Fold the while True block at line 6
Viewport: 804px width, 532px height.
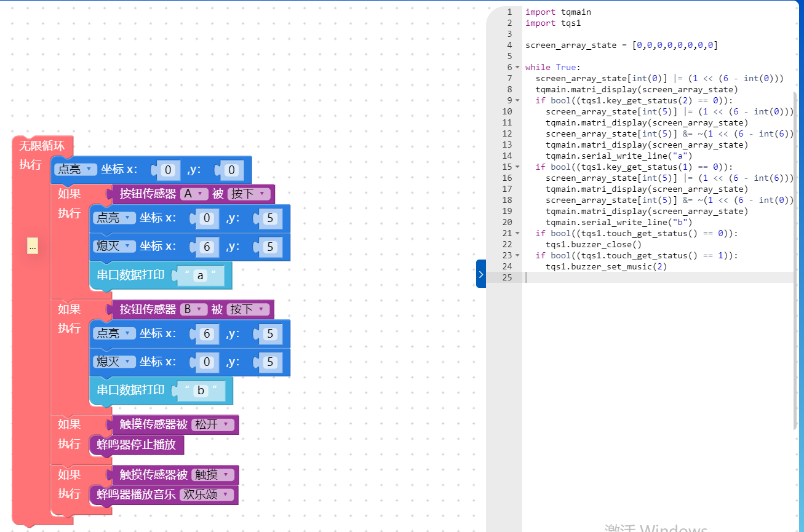(517, 67)
